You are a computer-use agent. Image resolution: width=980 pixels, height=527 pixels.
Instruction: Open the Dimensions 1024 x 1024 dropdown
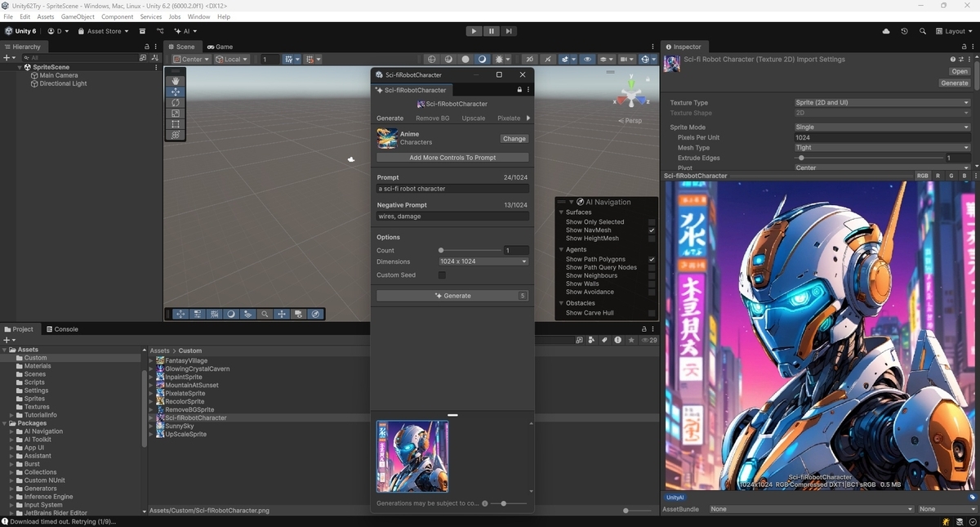483,261
